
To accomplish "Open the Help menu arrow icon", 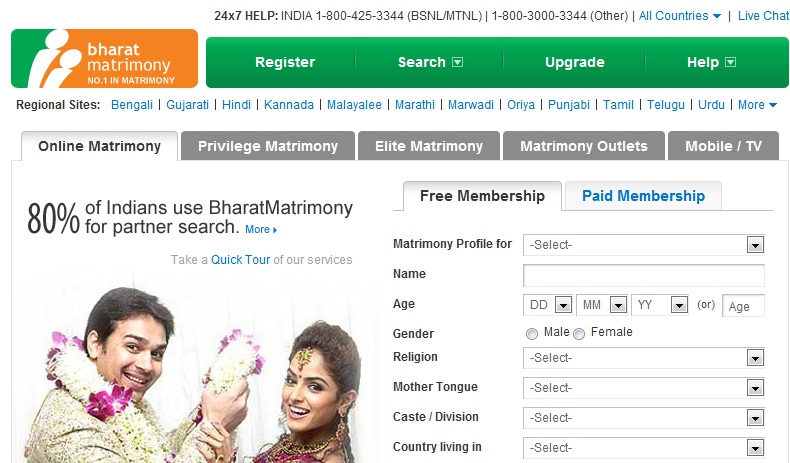I will pyautogui.click(x=730, y=62).
